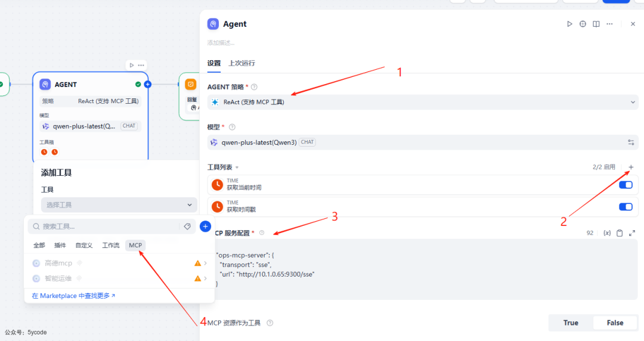
Task: Open the 选择工具 dropdown
Action: pyautogui.click(x=119, y=204)
